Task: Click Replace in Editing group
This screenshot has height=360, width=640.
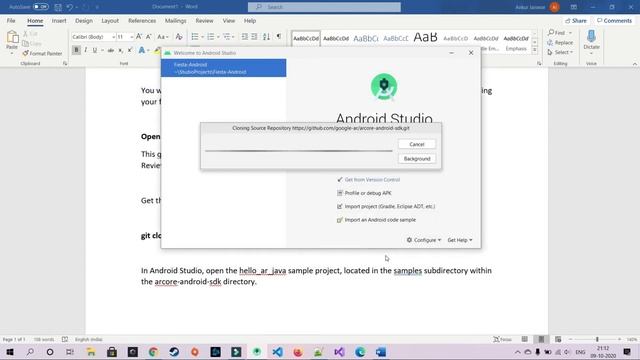Action: tap(560, 42)
